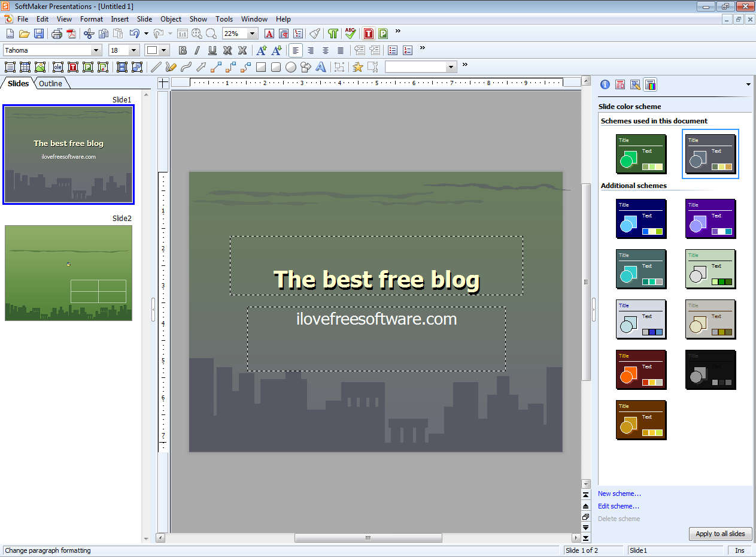
Task: Draw a rectangle with the rectangle tool
Action: tap(261, 67)
